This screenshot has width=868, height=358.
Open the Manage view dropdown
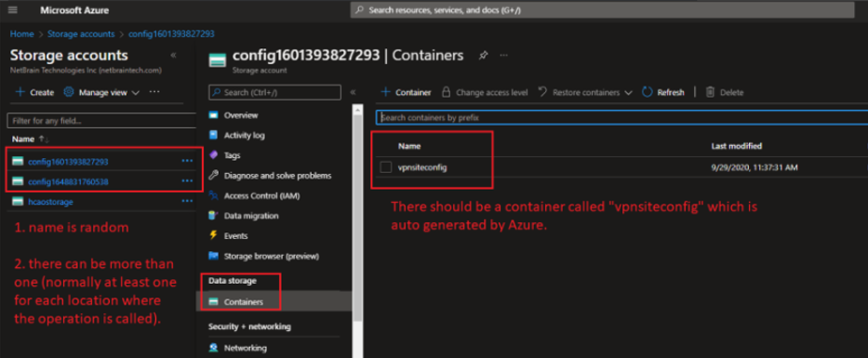point(101,92)
